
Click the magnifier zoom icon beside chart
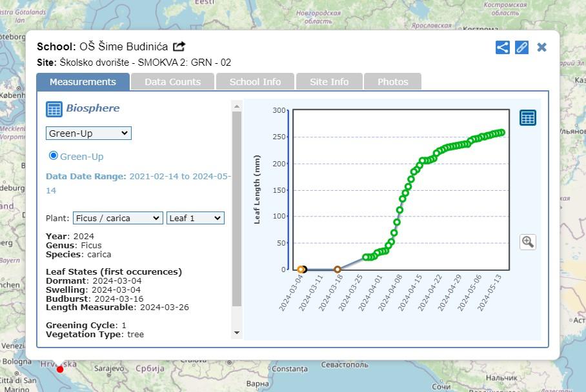tap(527, 242)
